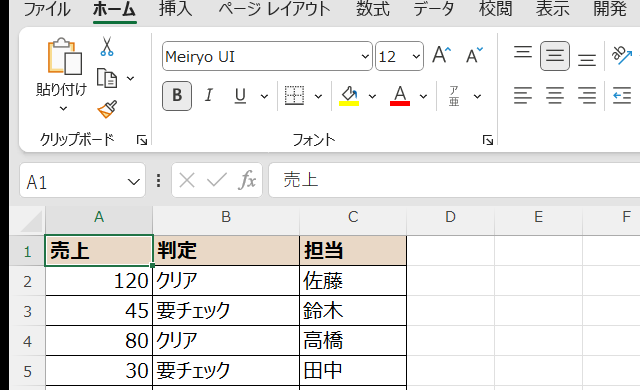Apply red font color
The width and height of the screenshot is (640, 390).
click(x=400, y=96)
